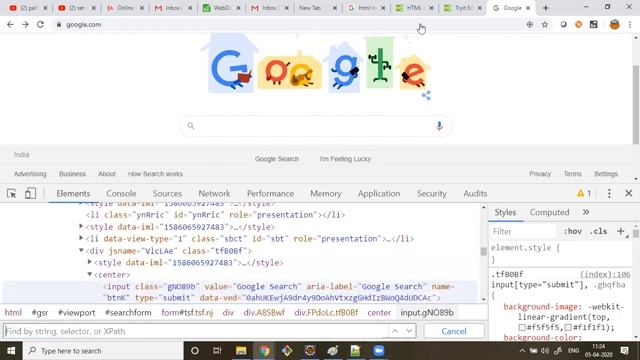This screenshot has height=360, width=640.
Task: Switch to the Application tab
Action: (x=379, y=193)
